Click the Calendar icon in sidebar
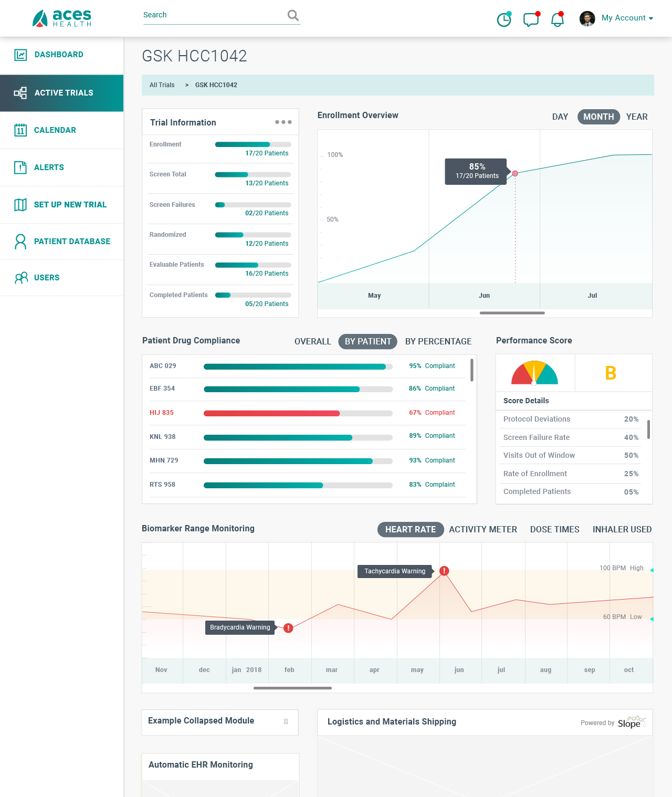Viewport: 672px width, 797px height. [x=20, y=130]
